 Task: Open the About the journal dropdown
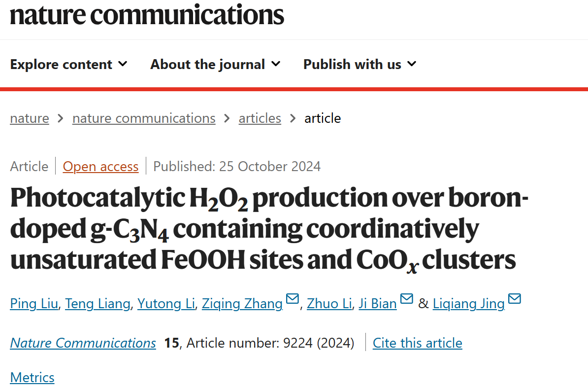coord(215,64)
